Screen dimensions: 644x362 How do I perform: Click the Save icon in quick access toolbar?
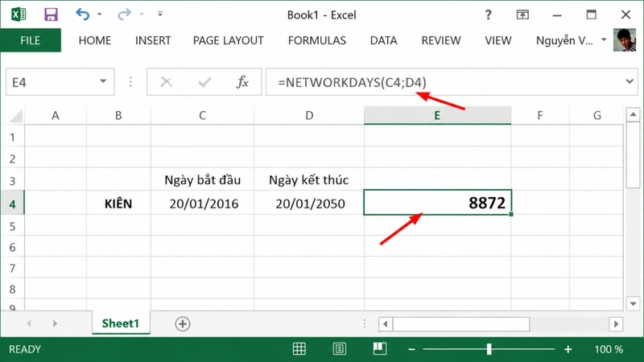tap(51, 14)
